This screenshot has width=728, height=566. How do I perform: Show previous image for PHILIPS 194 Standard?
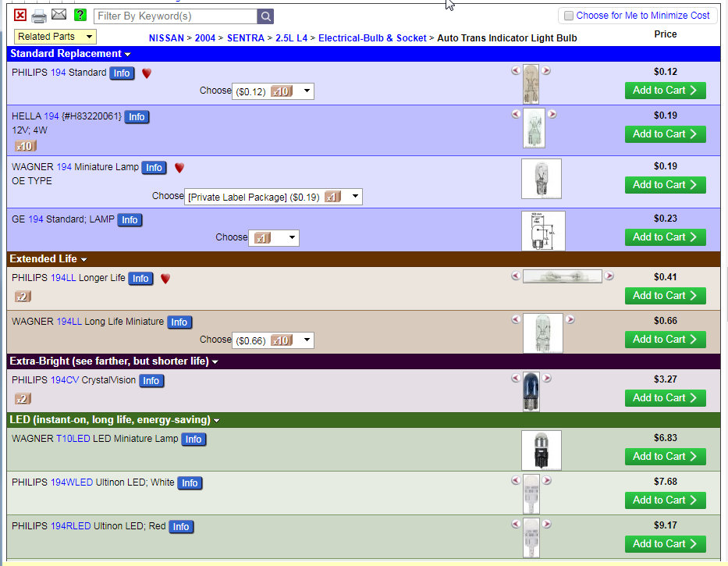[516, 70]
